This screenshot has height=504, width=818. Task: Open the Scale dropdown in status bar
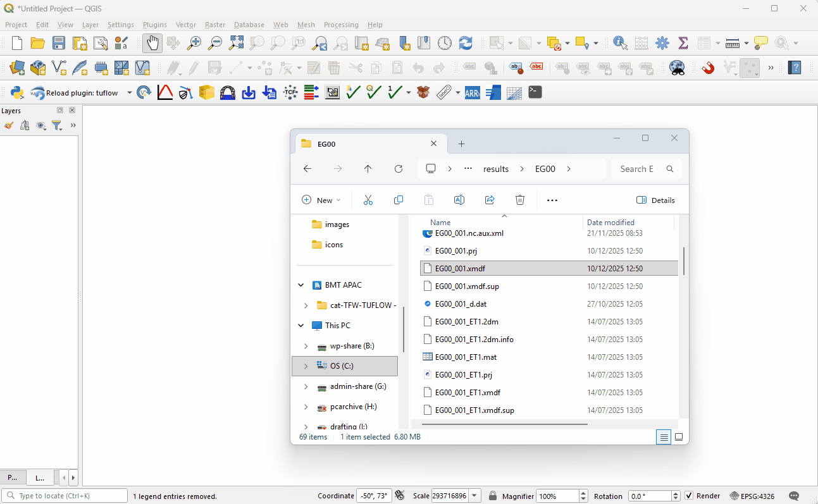(x=475, y=496)
